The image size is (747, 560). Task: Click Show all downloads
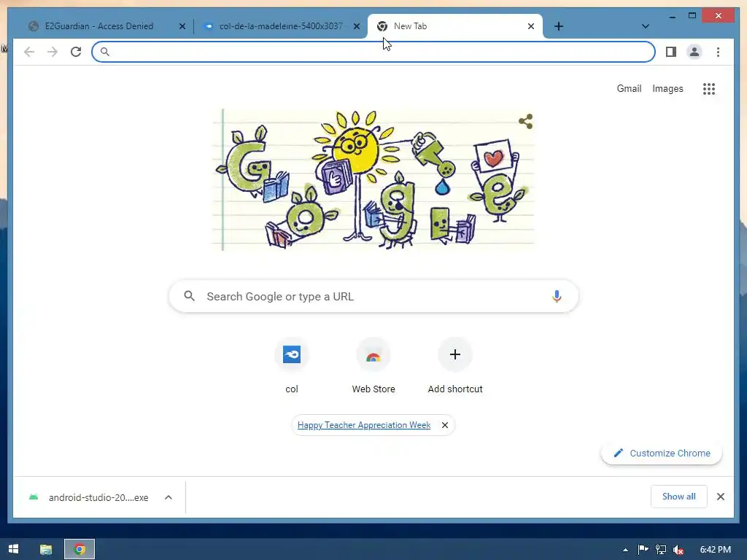[x=679, y=497]
